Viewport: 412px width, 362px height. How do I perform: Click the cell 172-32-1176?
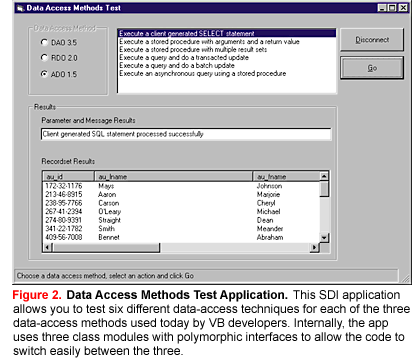point(64,186)
